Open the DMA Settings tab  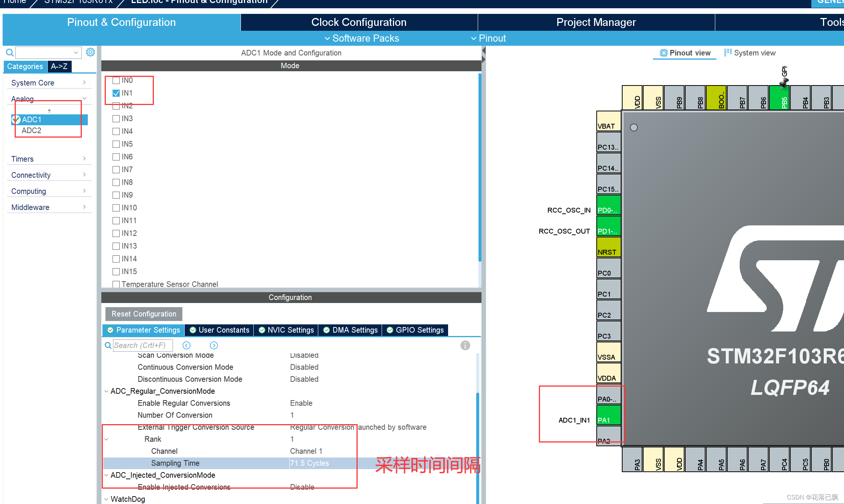coord(350,330)
